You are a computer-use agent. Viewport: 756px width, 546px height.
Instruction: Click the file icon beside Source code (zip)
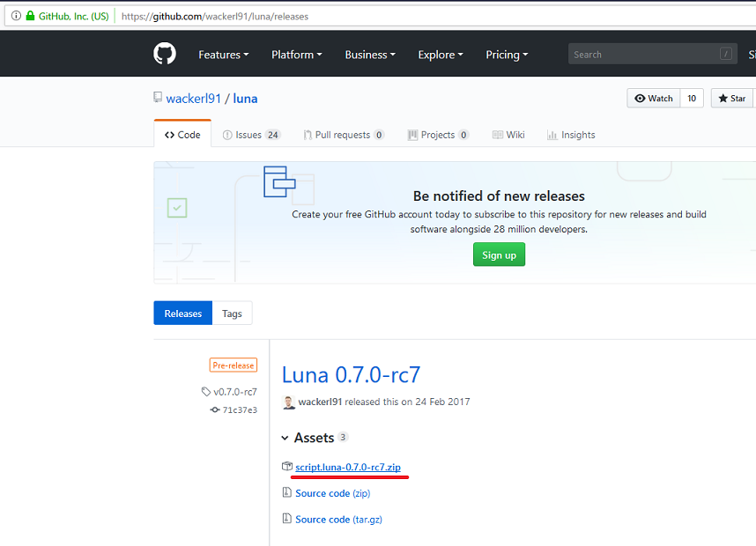tap(287, 492)
